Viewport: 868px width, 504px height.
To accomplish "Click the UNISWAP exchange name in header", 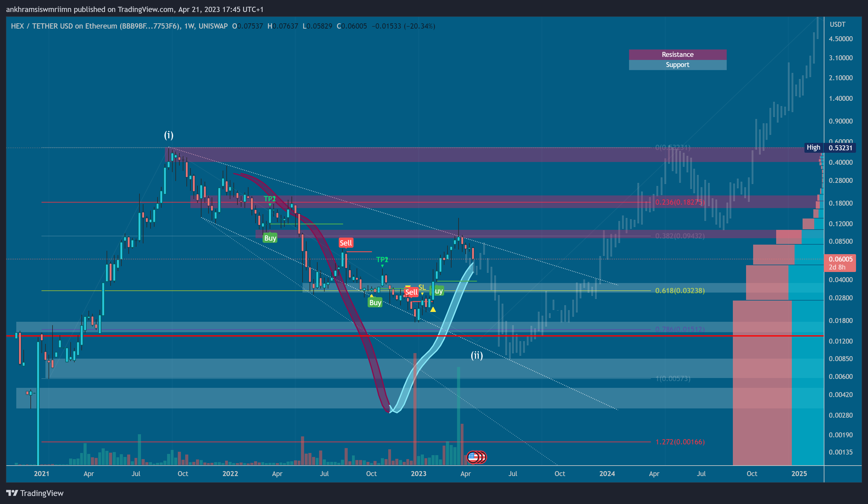I will (213, 26).
